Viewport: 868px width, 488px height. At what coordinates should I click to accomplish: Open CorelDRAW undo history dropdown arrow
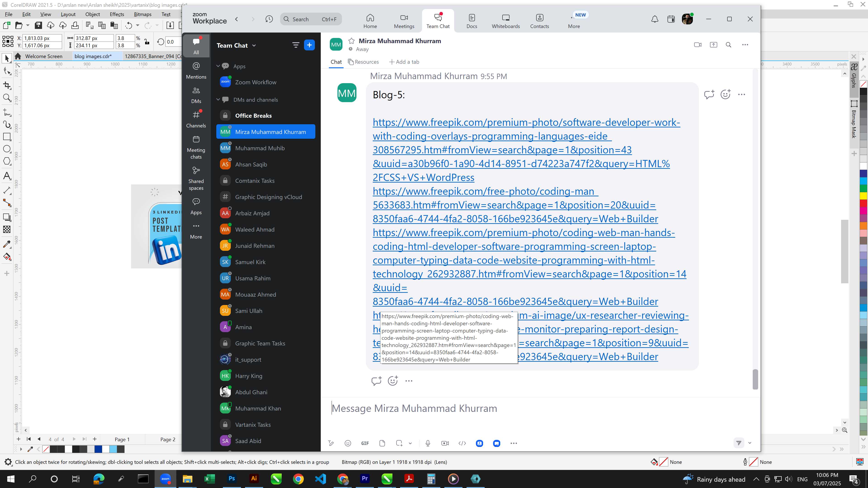point(137,25)
